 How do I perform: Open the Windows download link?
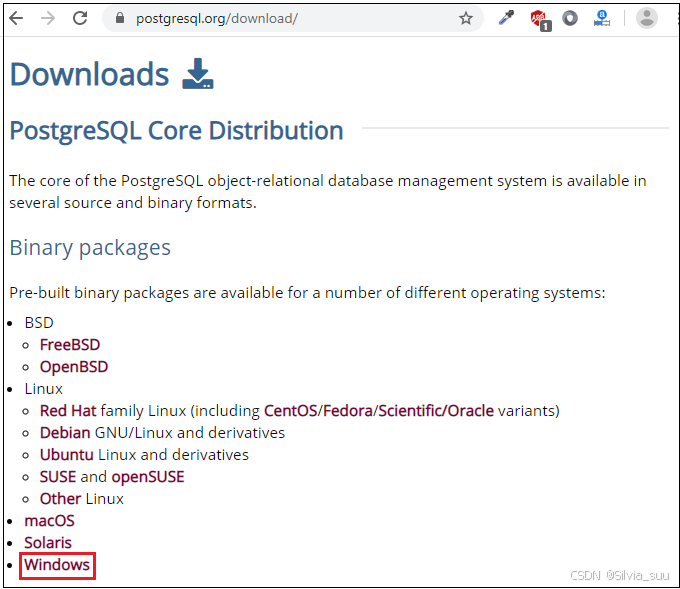[57, 565]
